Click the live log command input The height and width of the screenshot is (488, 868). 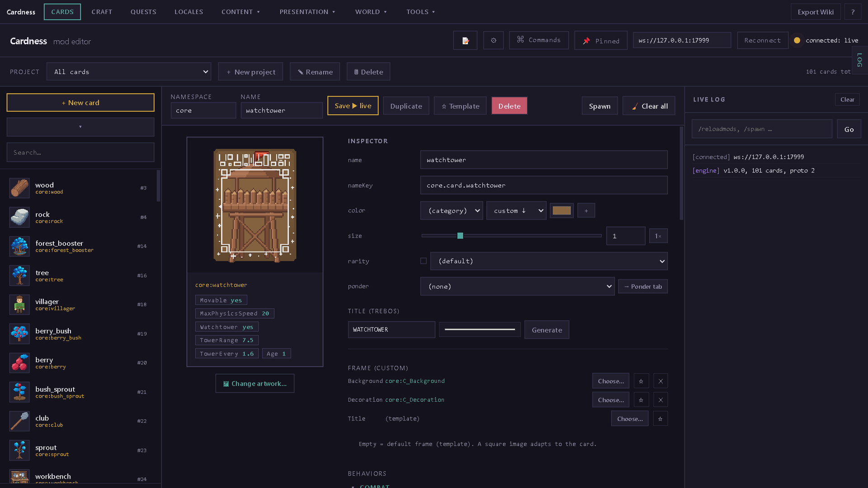(x=762, y=129)
